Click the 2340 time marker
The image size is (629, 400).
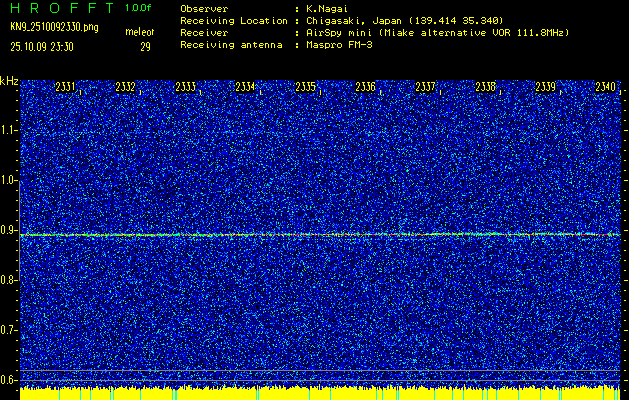[605, 87]
